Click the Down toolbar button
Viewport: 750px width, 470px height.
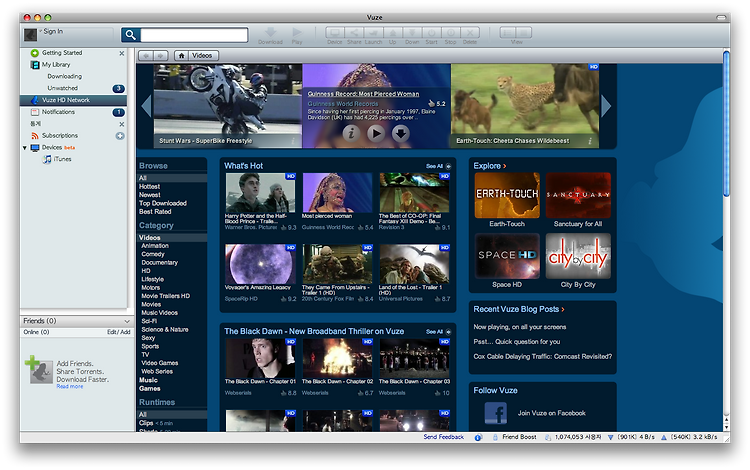click(412, 33)
